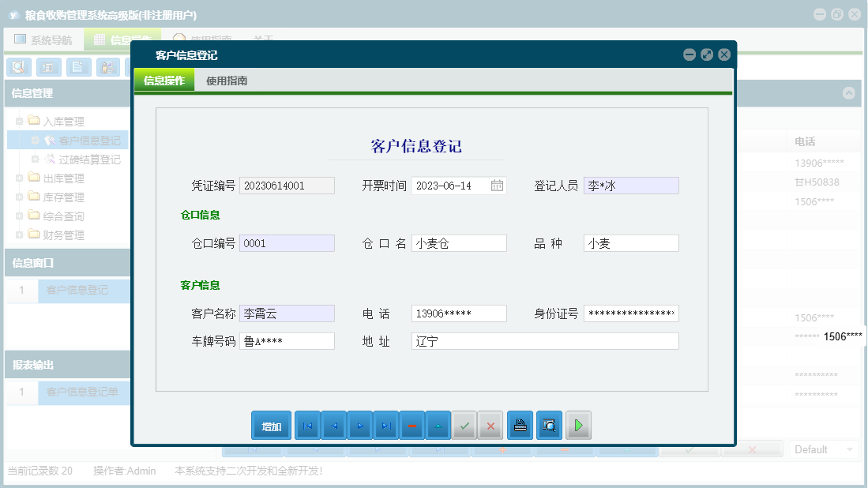The height and width of the screenshot is (488, 868).
Task: Click the 增加 button to add record
Action: click(x=271, y=425)
